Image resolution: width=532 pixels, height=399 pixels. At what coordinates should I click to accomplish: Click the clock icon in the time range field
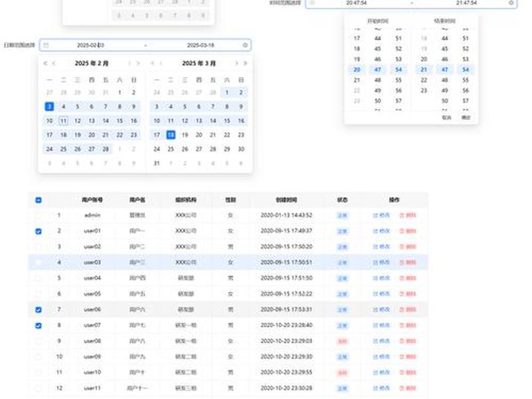(x=312, y=3)
